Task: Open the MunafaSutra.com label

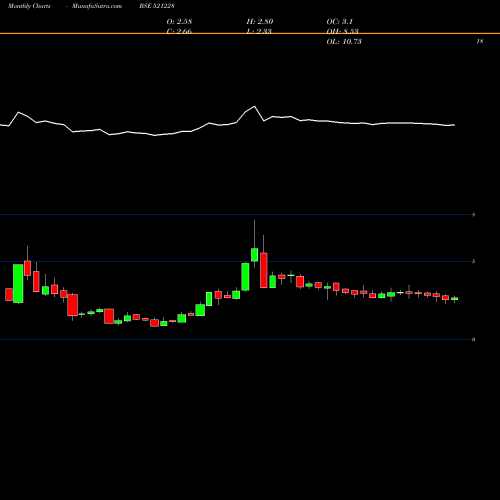Action: (x=97, y=6)
